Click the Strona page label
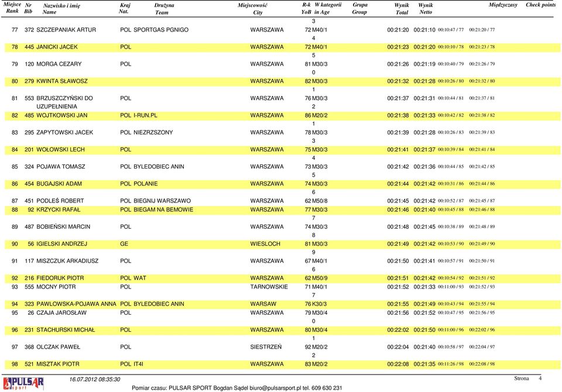The image size is (562, 392). point(522,379)
